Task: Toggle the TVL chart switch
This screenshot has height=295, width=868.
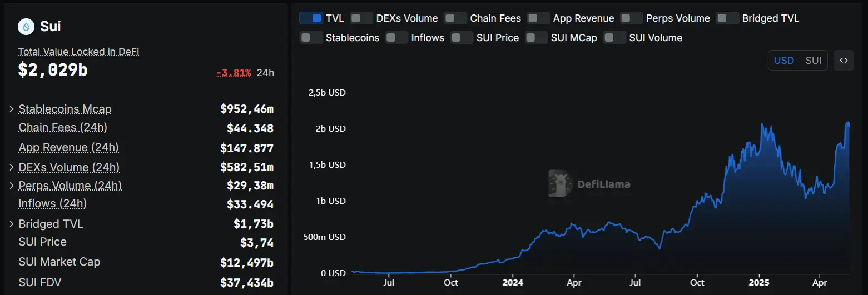Action: tap(311, 18)
